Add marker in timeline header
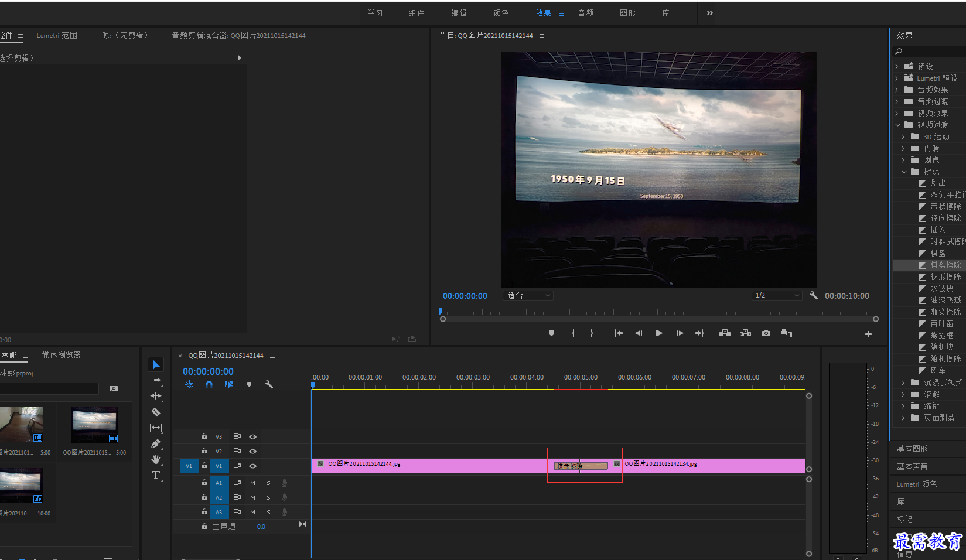Image resolution: width=966 pixels, height=560 pixels. [249, 385]
